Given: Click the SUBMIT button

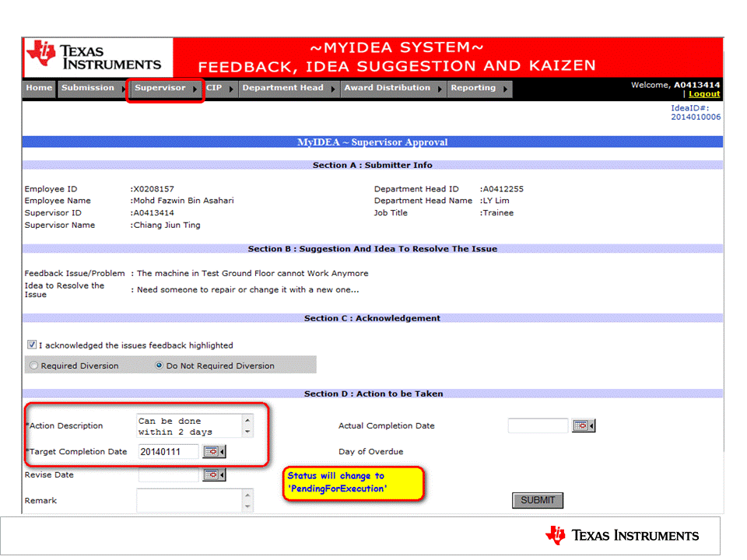Looking at the screenshot, I should pos(538,500).
